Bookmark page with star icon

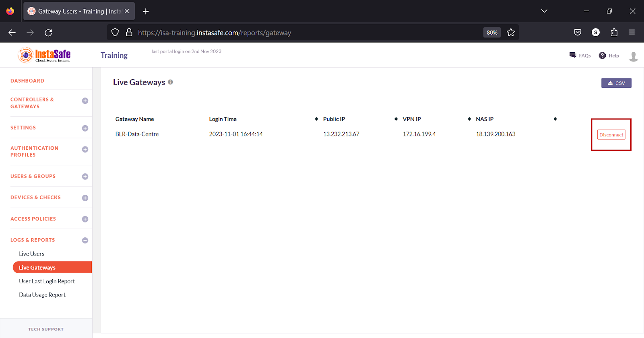[511, 33]
